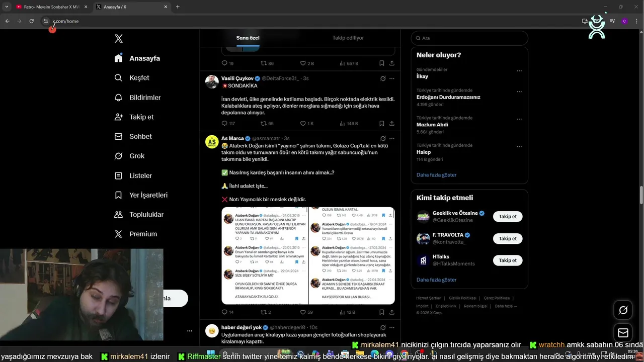Open a new Chrome tab
644x362 pixels.
(178, 7)
